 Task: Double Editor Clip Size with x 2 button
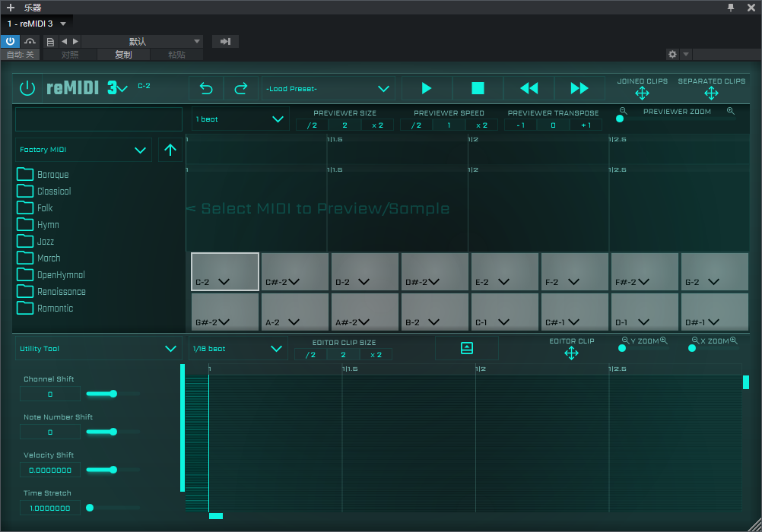pos(376,355)
